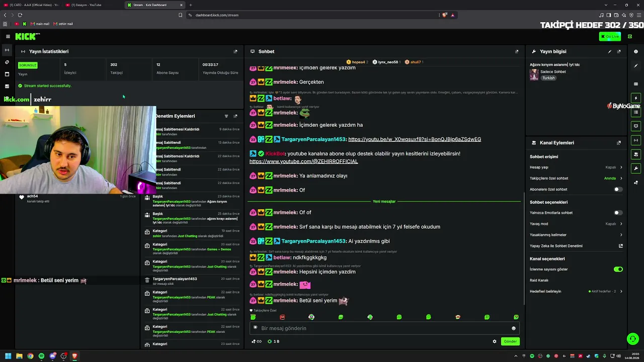Click the Bir mesaj gönderin input field
The width and height of the screenshot is (644, 362).
click(x=384, y=328)
